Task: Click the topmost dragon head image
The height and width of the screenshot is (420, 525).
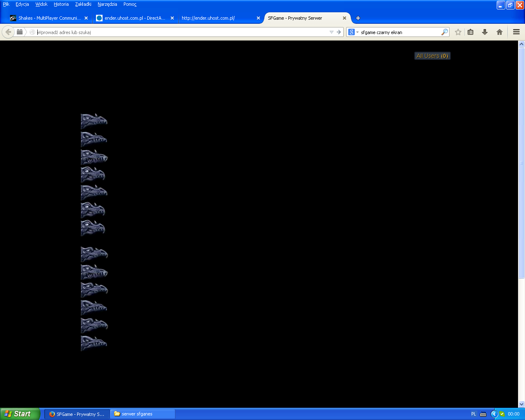Action: pos(94,121)
